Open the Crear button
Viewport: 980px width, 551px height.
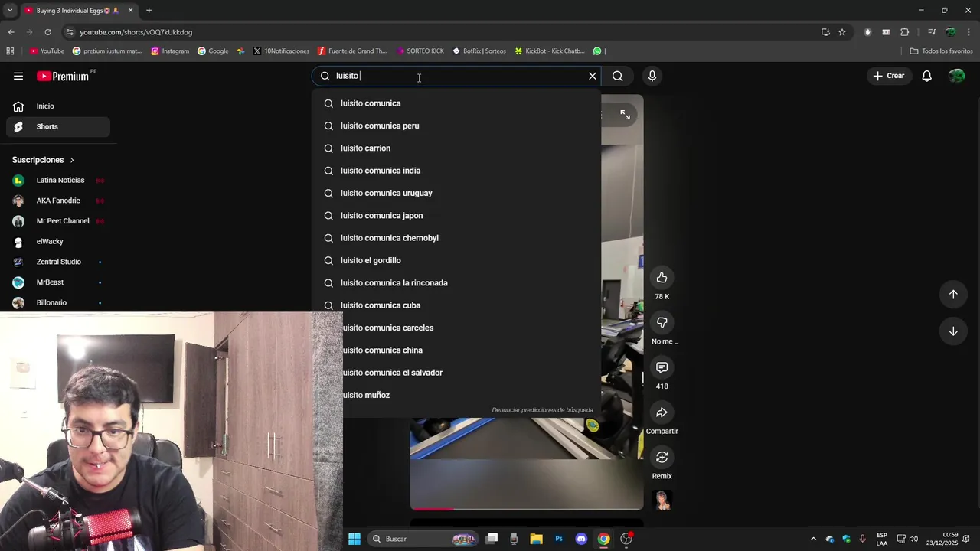point(889,76)
